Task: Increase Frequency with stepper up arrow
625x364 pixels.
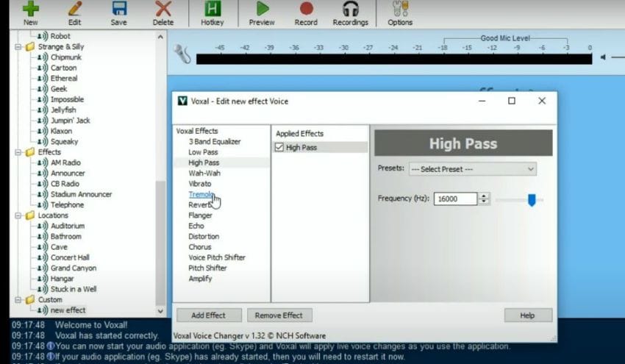Action: coord(484,196)
